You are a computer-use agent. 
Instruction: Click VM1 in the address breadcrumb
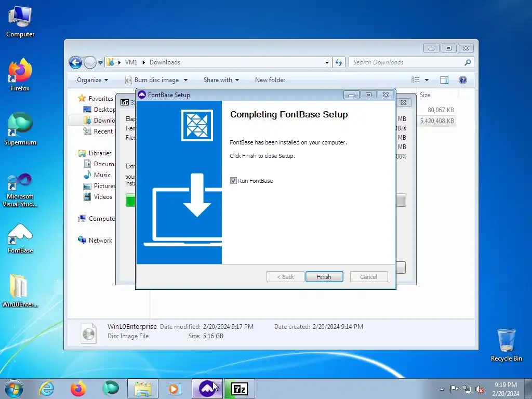(131, 62)
